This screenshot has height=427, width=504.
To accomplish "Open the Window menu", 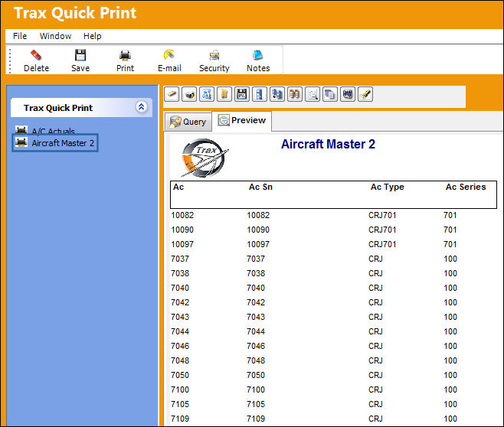I will tap(55, 36).
